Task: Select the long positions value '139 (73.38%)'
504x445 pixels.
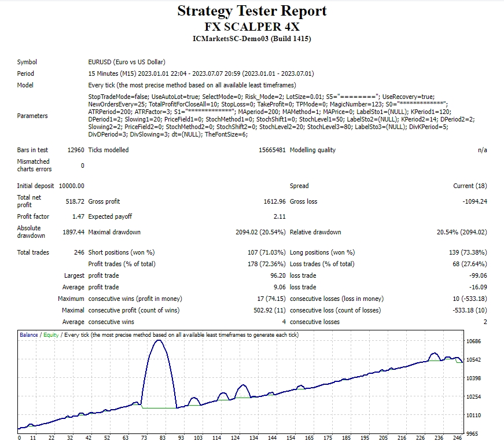Action: pos(468,252)
